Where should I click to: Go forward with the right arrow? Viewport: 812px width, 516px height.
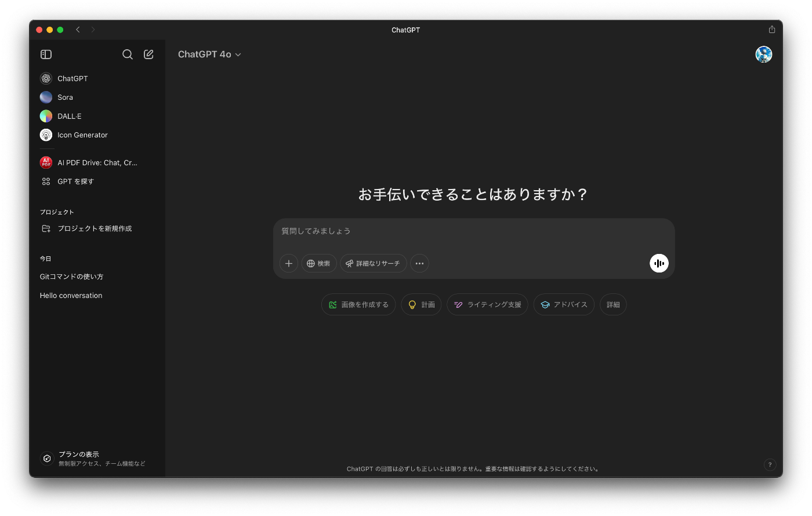(x=93, y=30)
